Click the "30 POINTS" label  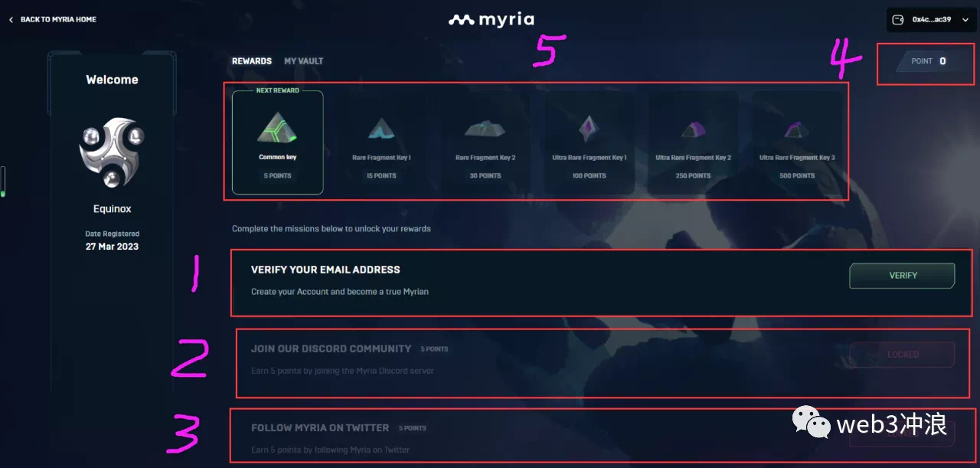point(485,175)
